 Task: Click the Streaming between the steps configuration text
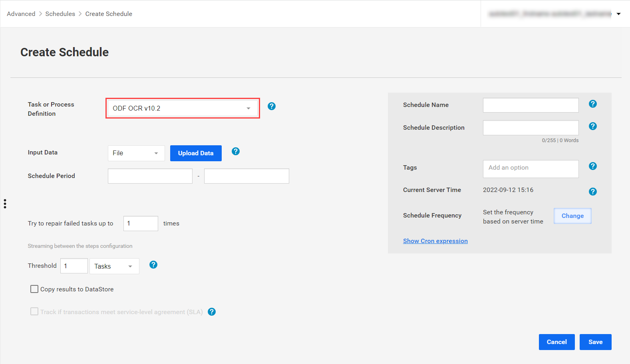point(80,246)
